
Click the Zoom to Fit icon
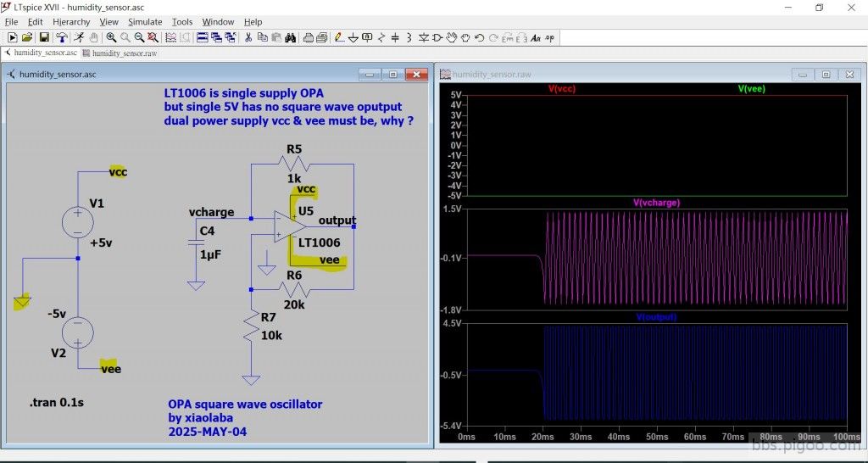153,37
